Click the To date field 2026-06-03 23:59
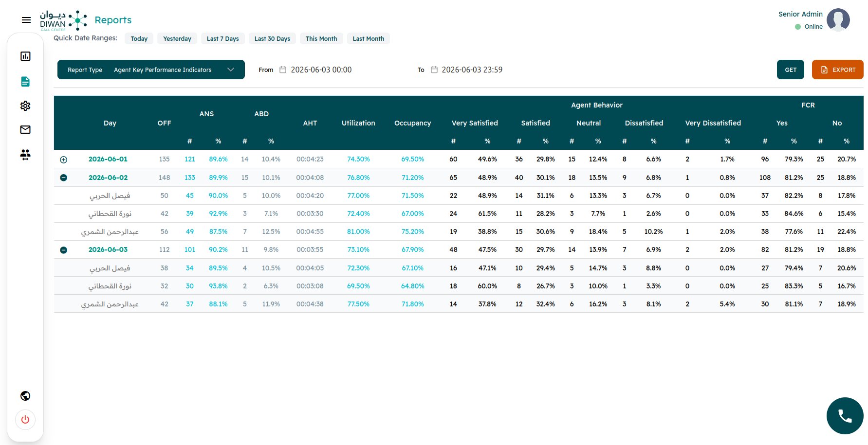This screenshot has width=868, height=445. point(472,70)
